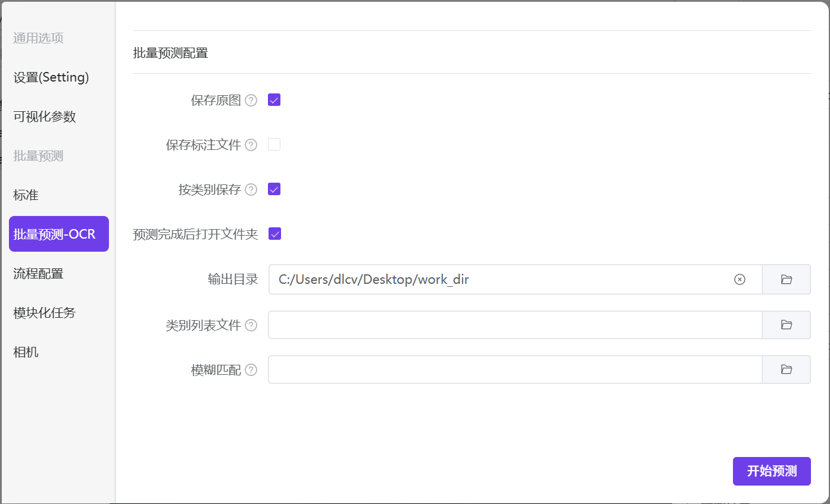Browse folder for 输出目录

click(787, 280)
